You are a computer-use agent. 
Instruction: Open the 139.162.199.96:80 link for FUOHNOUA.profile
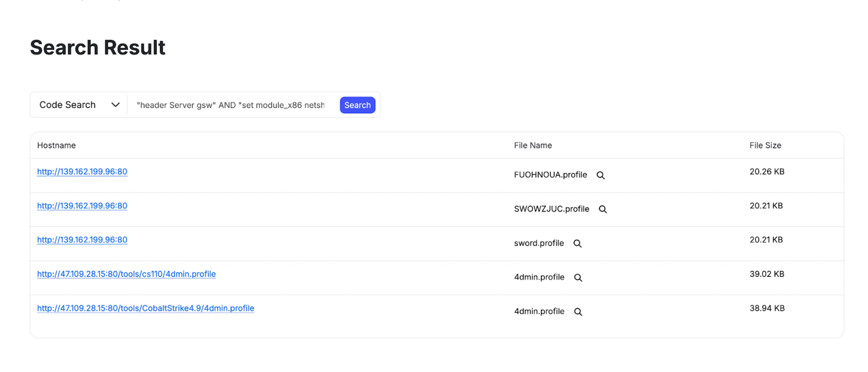tap(82, 172)
